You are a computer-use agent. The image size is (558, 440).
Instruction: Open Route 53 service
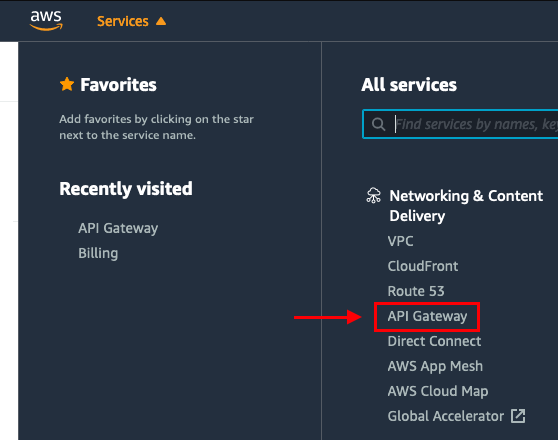tap(416, 291)
